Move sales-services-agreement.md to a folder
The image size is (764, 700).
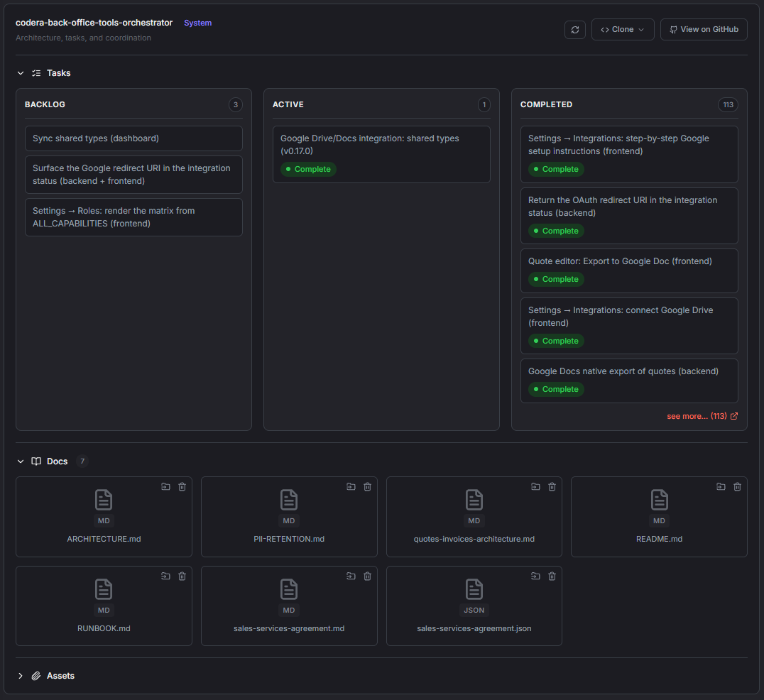click(351, 576)
